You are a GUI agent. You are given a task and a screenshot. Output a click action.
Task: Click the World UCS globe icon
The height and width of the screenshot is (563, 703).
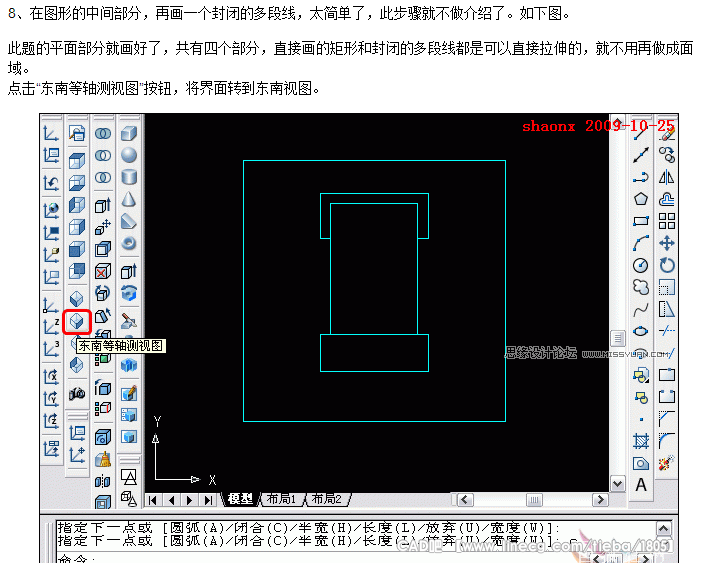point(51,210)
